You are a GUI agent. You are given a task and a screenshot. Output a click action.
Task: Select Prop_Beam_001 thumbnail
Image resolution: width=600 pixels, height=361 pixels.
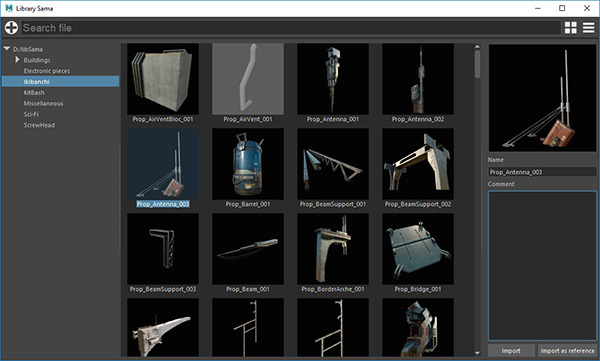click(x=248, y=248)
